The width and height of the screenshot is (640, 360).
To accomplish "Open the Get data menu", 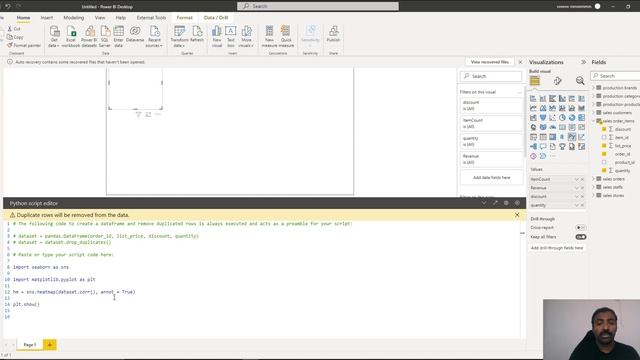I will [x=54, y=36].
